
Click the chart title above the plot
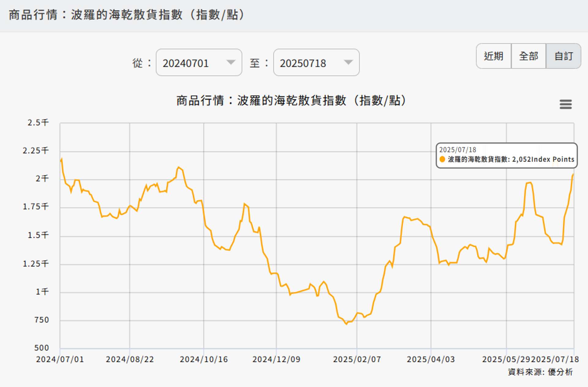[x=291, y=100]
